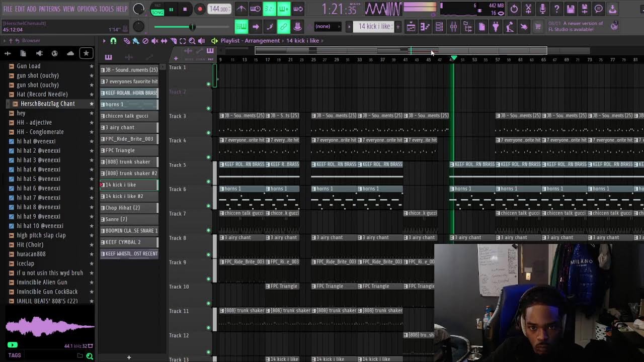Select the Playback speaker tool in the playlist toolbar
The width and height of the screenshot is (644, 362).
201,41
